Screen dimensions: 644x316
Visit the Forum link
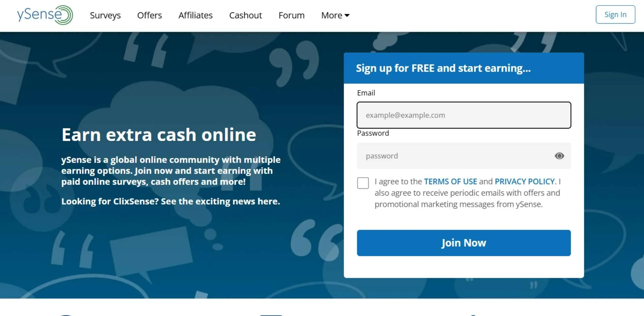pos(292,15)
